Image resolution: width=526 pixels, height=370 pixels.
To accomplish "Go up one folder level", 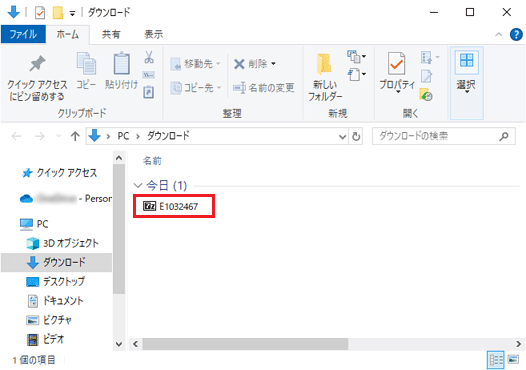I will point(75,136).
